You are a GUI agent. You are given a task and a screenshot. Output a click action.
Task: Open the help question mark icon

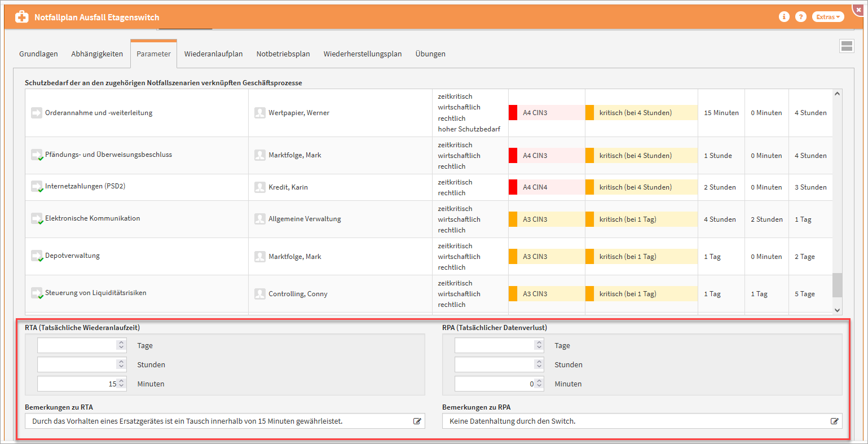(x=801, y=17)
